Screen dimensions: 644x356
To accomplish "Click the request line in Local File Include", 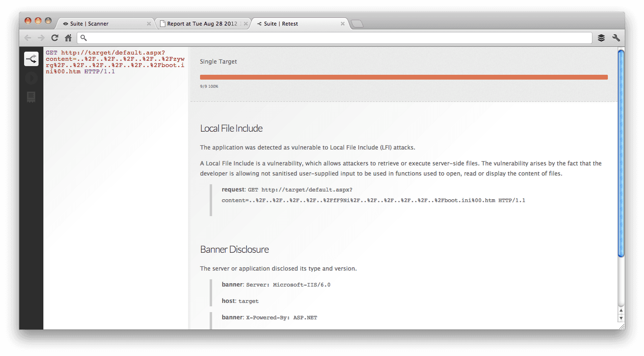I will 374,195.
